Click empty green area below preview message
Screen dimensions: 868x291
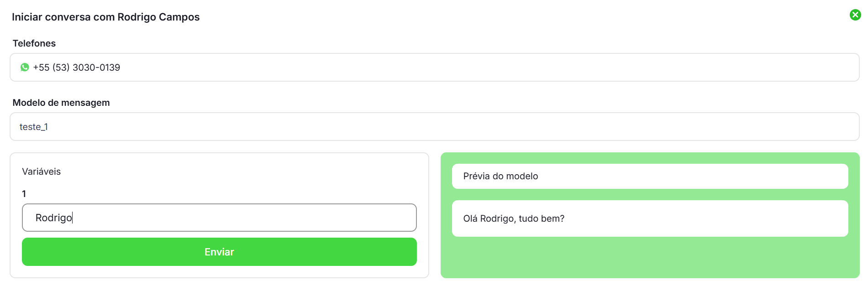coord(649,258)
